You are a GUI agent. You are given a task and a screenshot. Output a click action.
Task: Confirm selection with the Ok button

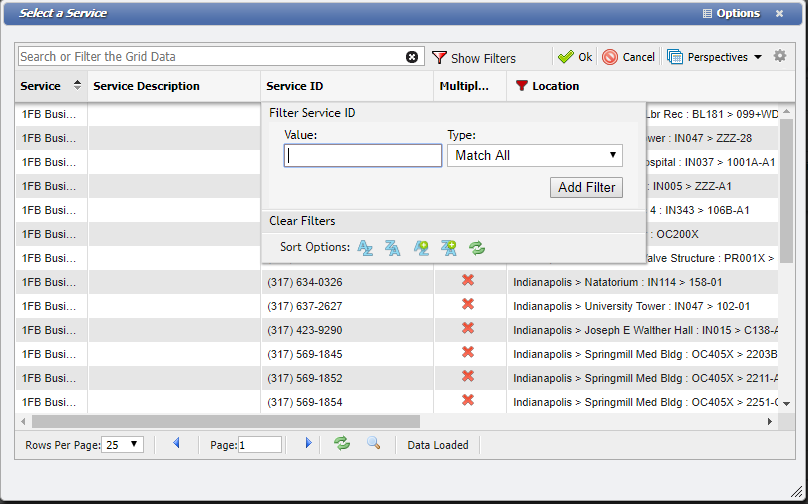click(x=575, y=57)
